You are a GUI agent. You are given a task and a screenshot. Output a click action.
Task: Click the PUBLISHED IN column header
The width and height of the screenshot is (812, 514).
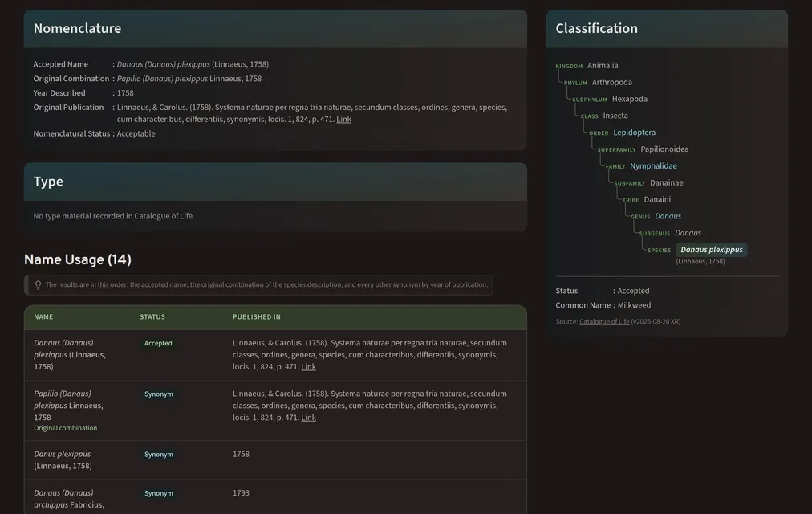(256, 317)
